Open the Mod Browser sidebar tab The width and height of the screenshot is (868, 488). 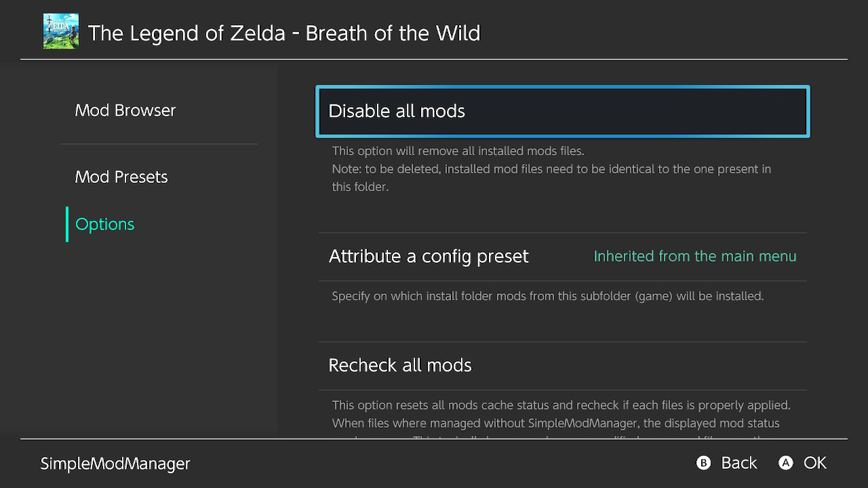[125, 110]
